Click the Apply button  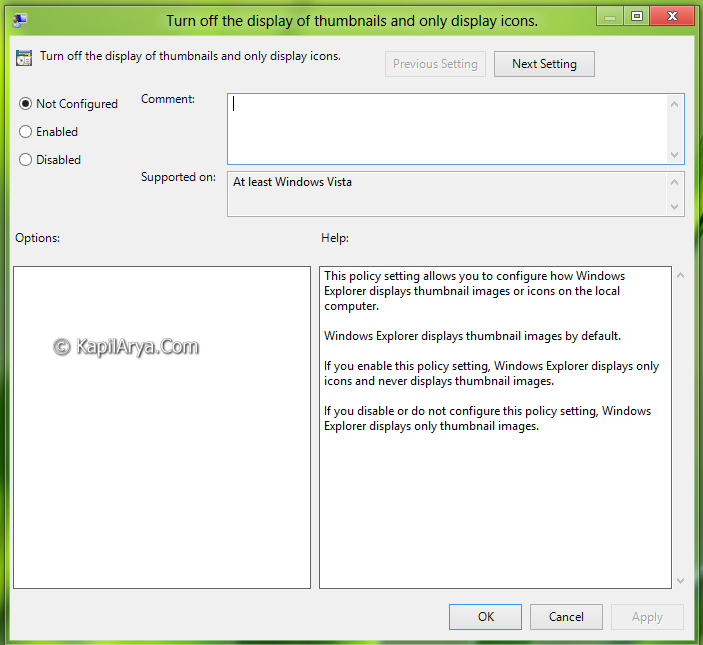click(647, 617)
